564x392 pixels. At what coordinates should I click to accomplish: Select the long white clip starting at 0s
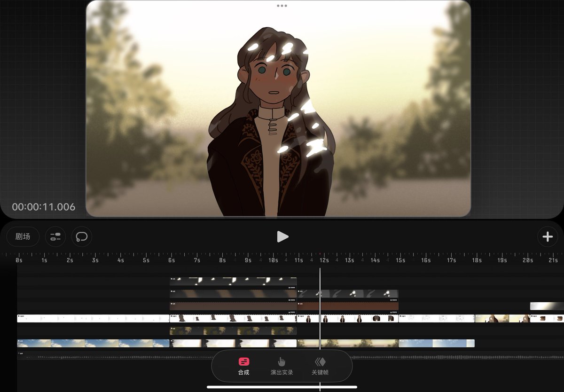pyautogui.click(x=93, y=318)
